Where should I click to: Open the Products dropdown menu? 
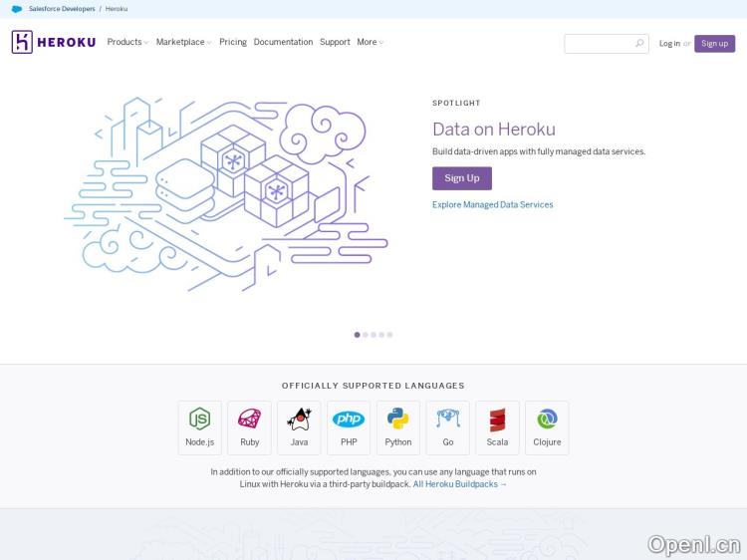pos(127,42)
